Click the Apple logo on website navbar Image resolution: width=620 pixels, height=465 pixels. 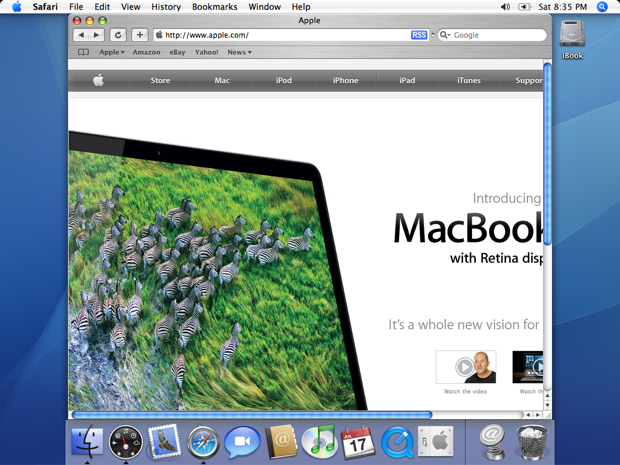point(98,80)
